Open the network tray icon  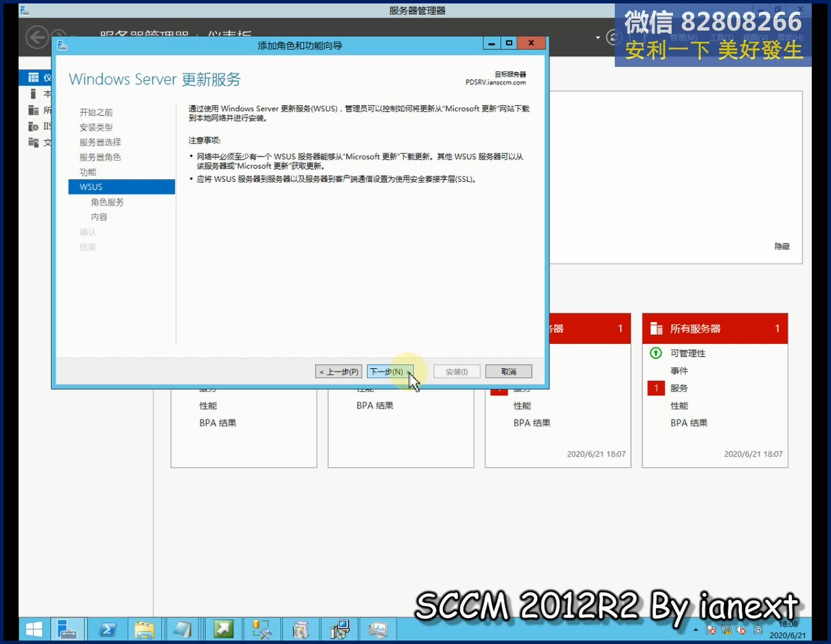coord(727,630)
